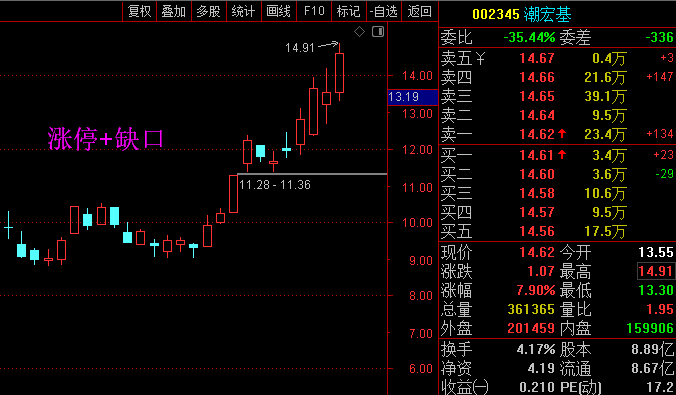Image resolution: width=676 pixels, height=395 pixels.
Task: Click the 委比 value -35.44%
Action: coord(529,38)
